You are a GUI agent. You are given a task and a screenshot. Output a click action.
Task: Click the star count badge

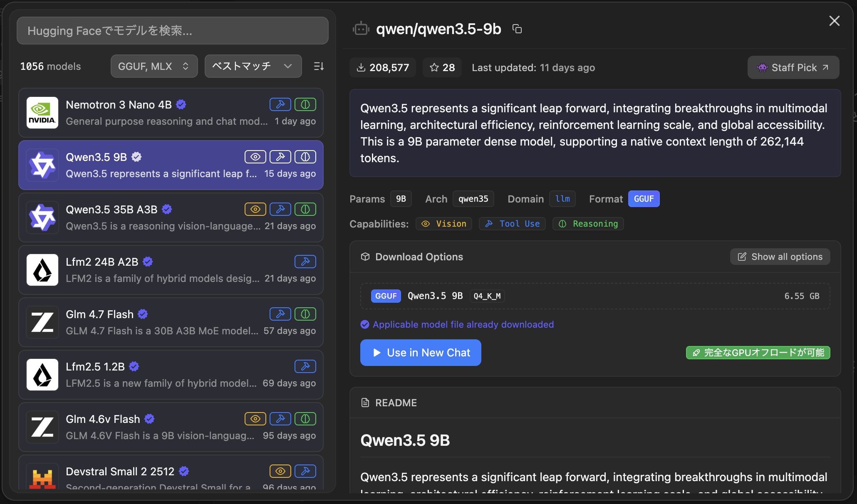tap(442, 67)
